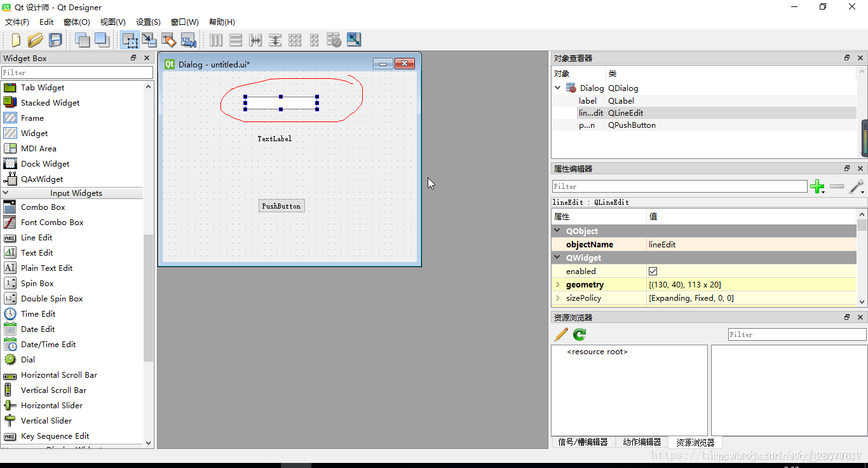Click the Adjust Size toolbar icon
The width and height of the screenshot is (868, 468).
(x=354, y=39)
